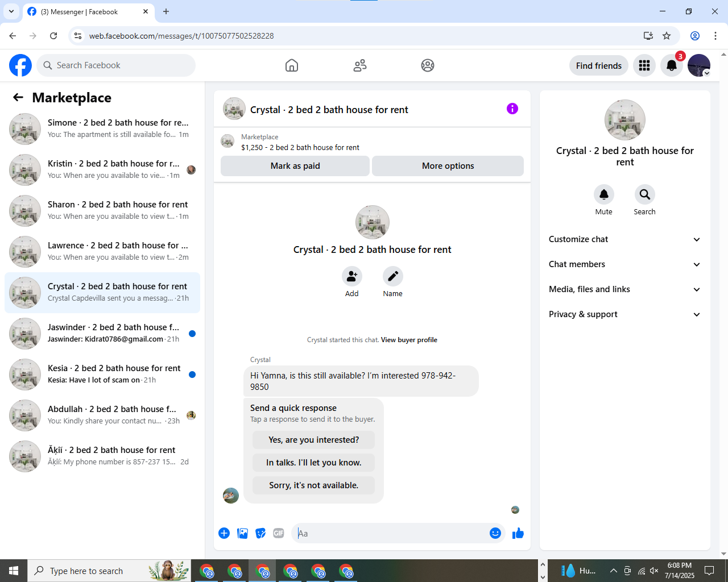The height and width of the screenshot is (582, 728).
Task: Select the Messenger Facebook browser tab
Action: (x=88, y=11)
